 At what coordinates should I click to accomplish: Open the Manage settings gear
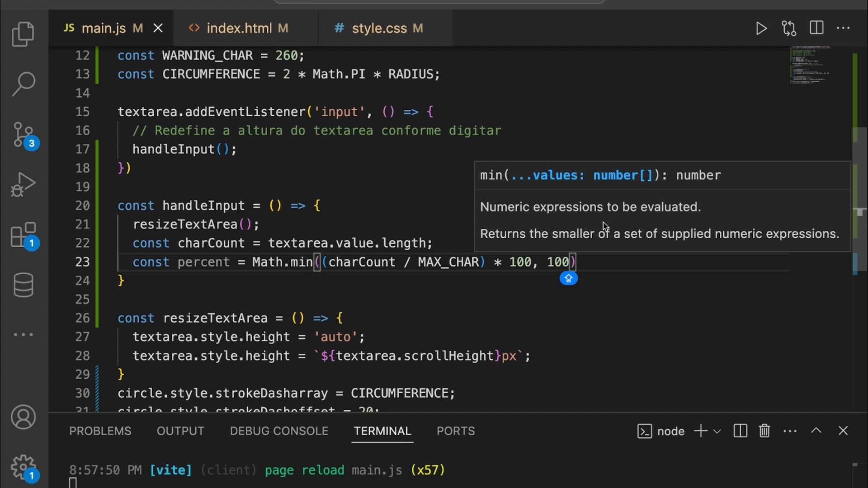pos(23,467)
